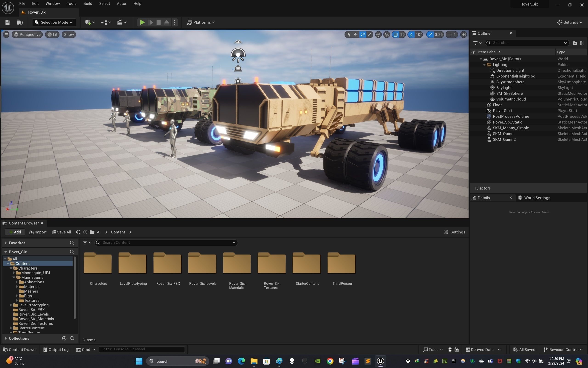This screenshot has height=368, width=588.
Task: Open the Show flags menu in viewport
Action: 69,34
